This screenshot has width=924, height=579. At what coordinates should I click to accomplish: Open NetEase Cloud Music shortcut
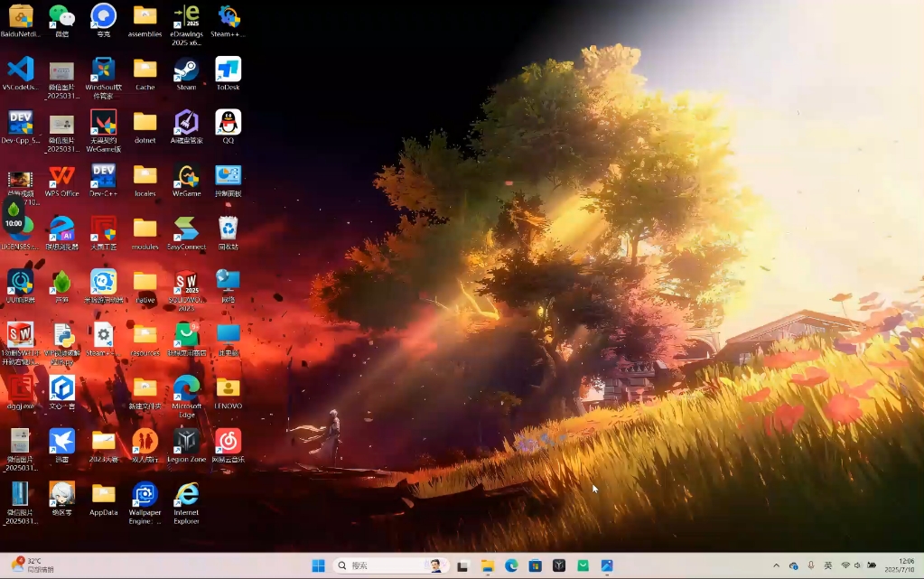click(x=228, y=441)
